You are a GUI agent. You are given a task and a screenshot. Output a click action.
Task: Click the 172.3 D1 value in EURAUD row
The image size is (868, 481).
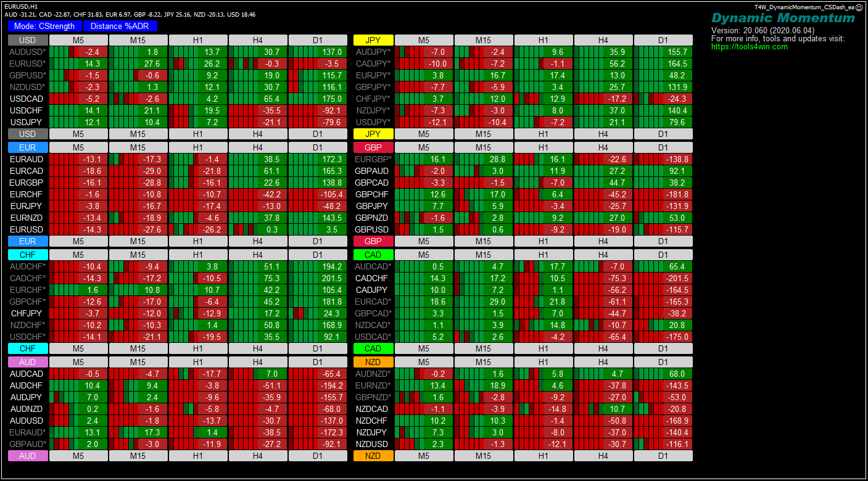(x=332, y=159)
